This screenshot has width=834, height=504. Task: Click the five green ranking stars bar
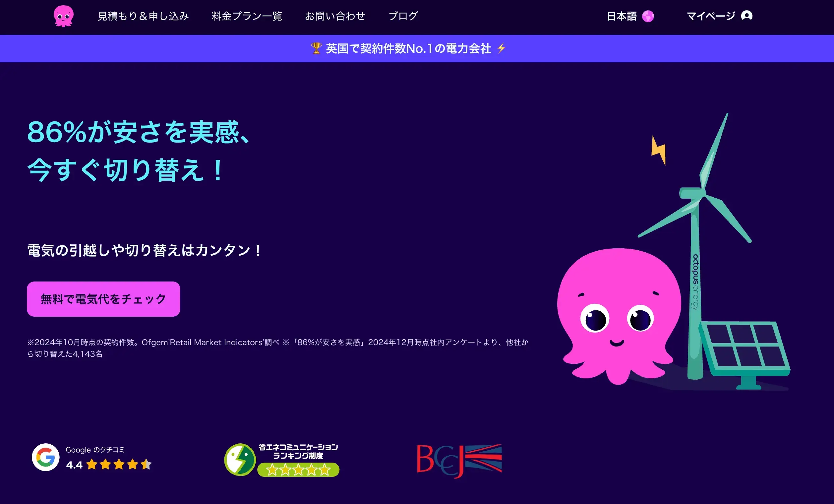(x=298, y=470)
